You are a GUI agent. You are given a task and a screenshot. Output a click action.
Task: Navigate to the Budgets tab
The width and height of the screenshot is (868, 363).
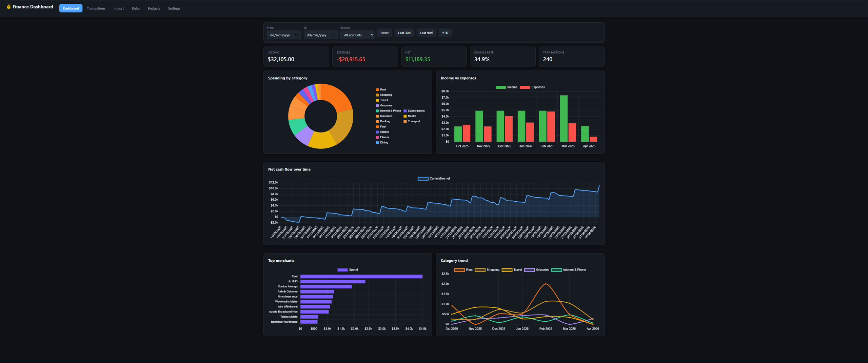tap(154, 8)
